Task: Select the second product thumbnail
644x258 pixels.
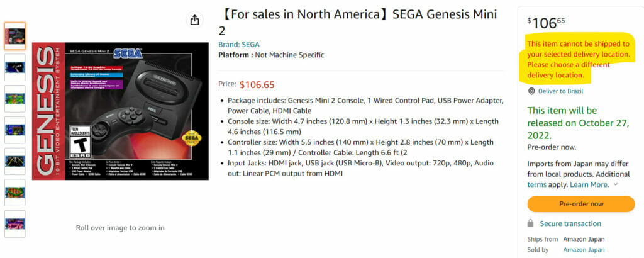Action: click(14, 67)
